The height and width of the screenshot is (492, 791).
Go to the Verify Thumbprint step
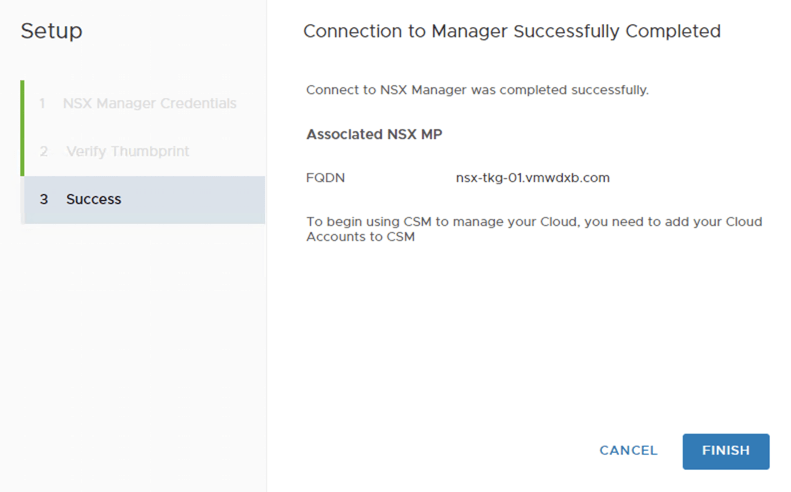[127, 151]
